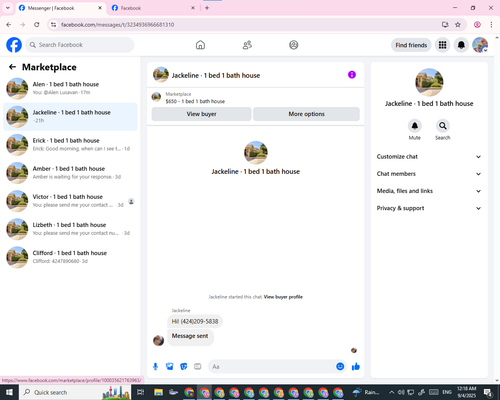Click Jackeline's avatar beside the messages

coord(158,340)
